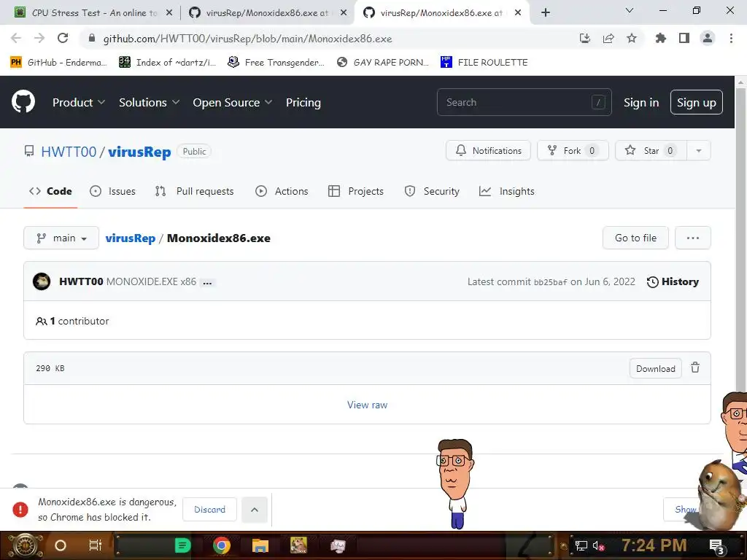This screenshot has width=747, height=560.
Task: Open the Actions tab
Action: click(x=282, y=191)
